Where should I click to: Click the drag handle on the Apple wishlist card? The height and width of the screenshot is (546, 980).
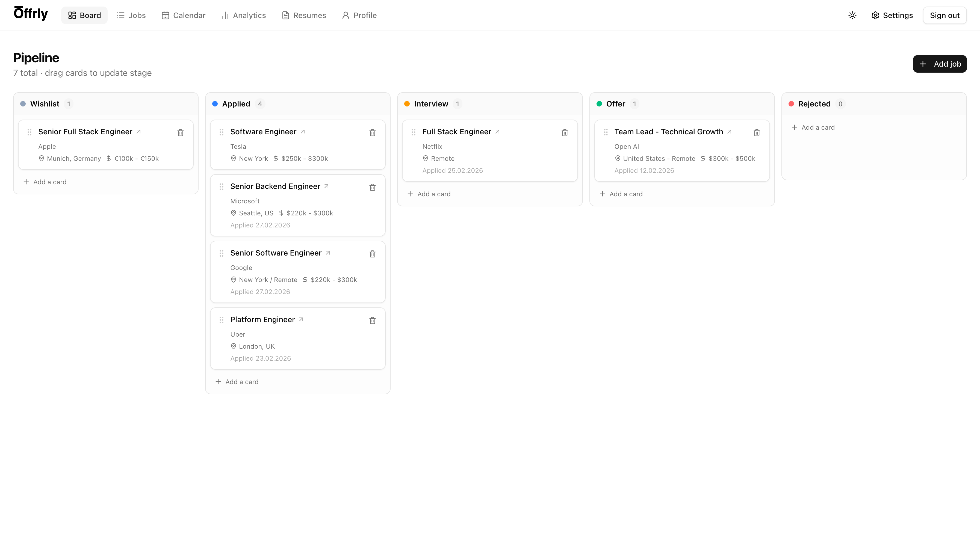pos(30,132)
